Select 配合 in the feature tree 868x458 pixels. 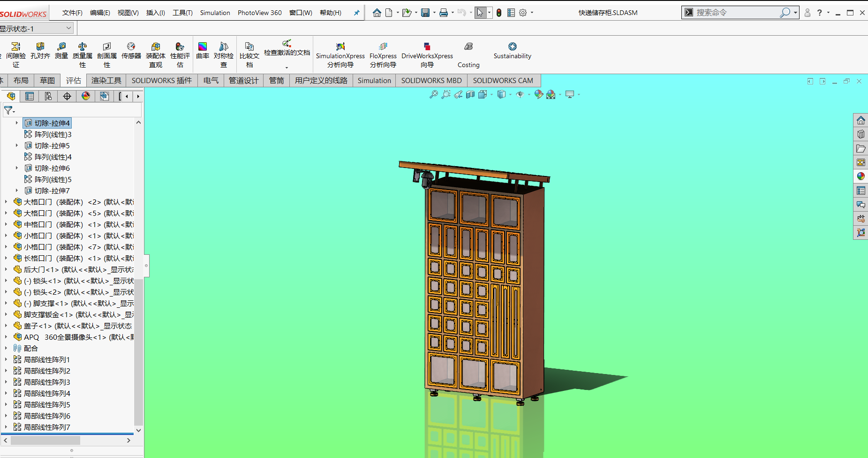pyautogui.click(x=31, y=348)
